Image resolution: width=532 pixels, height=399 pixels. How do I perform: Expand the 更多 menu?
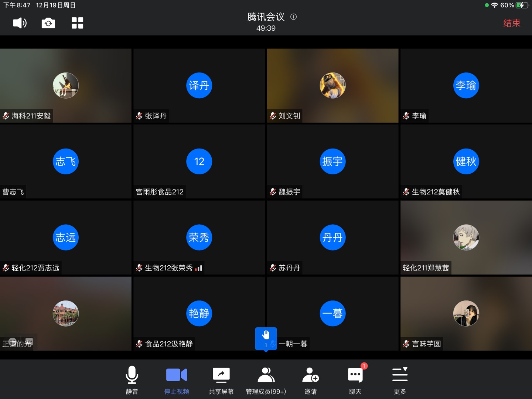click(x=400, y=380)
